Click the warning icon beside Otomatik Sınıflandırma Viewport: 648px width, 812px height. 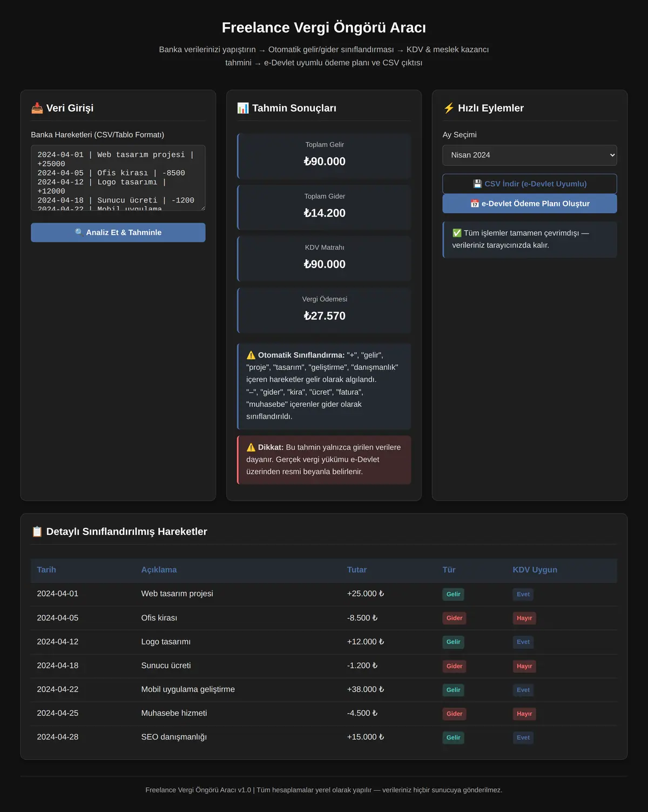251,355
